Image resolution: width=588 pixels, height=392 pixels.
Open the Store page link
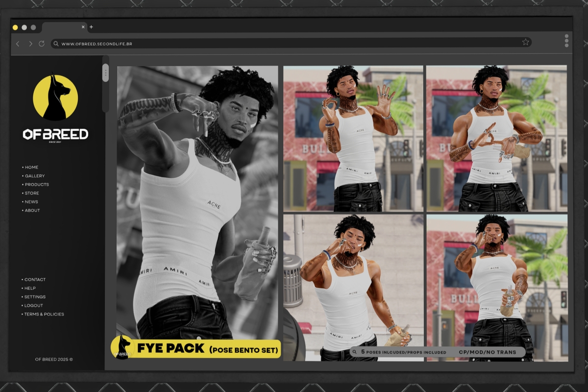click(32, 193)
